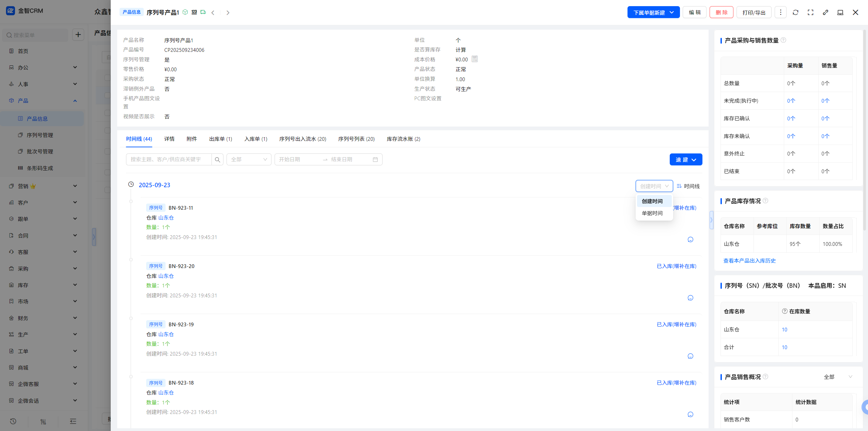Click the copy link icon

pyautogui.click(x=825, y=13)
